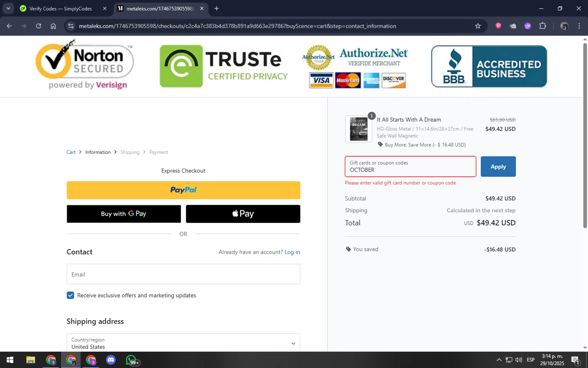Open a new browser tab
588x368 pixels.
pyautogui.click(x=216, y=8)
